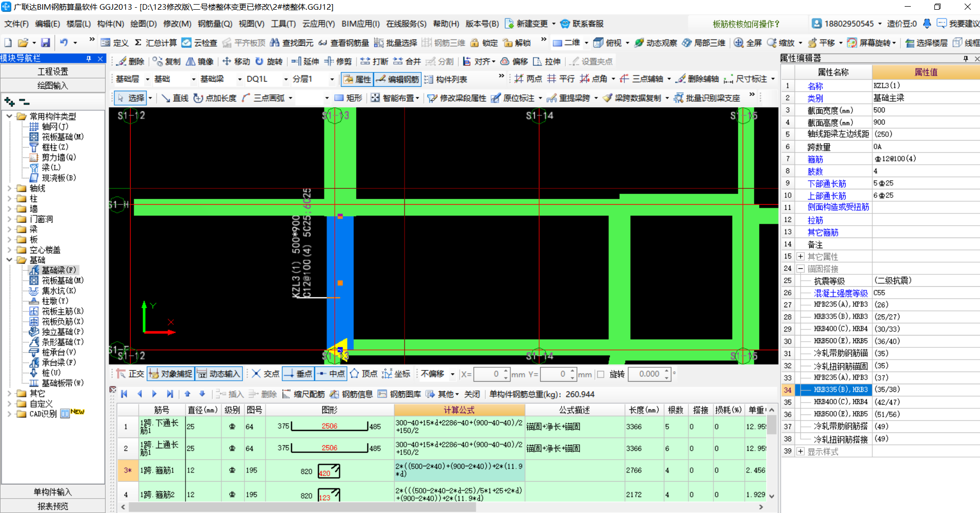Enable the 旋转 rotation checkbox

pos(601,374)
